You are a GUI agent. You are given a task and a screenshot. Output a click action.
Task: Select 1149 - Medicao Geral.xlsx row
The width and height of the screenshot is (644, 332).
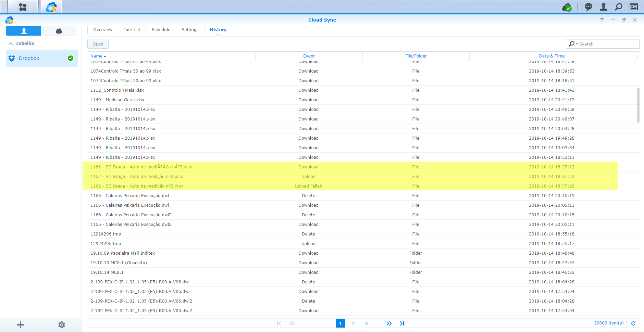point(361,100)
